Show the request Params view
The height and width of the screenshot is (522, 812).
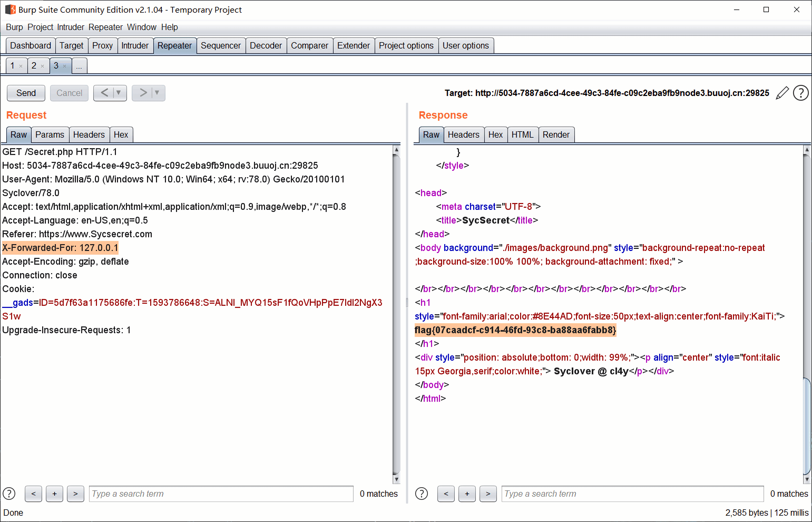[50, 135]
